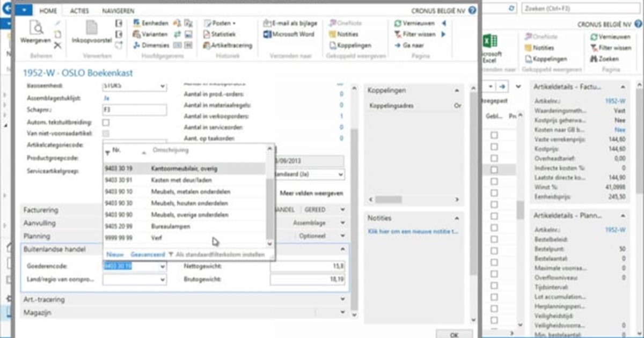Viewport: 644px width, 338px height.
Task: Click Notities in the background window ribbon
Action: [x=539, y=48]
